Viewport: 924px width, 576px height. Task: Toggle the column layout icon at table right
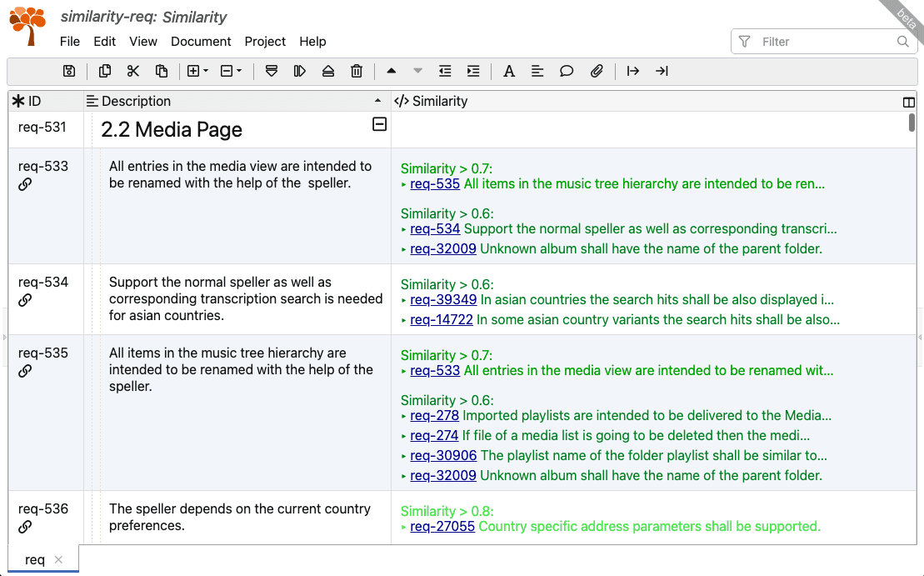[x=909, y=102]
